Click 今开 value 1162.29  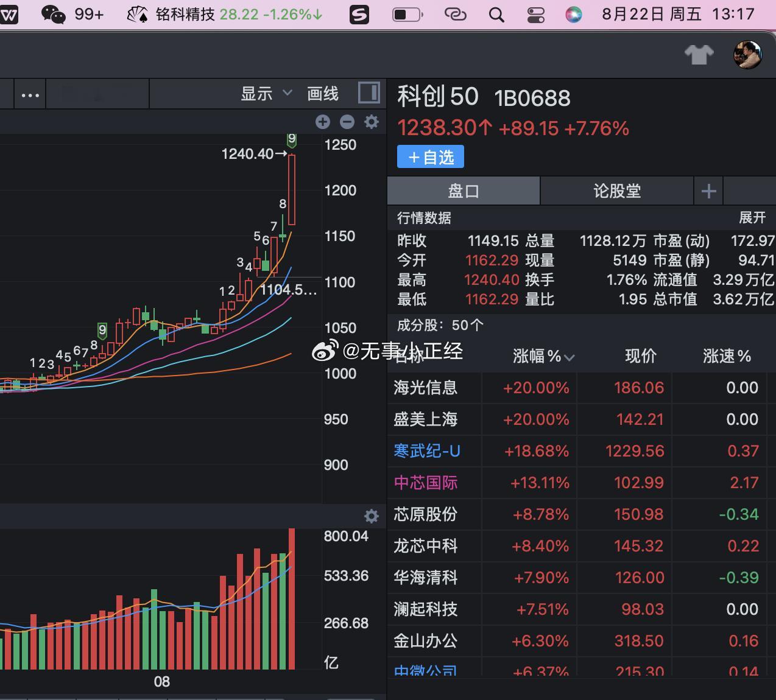(x=492, y=261)
